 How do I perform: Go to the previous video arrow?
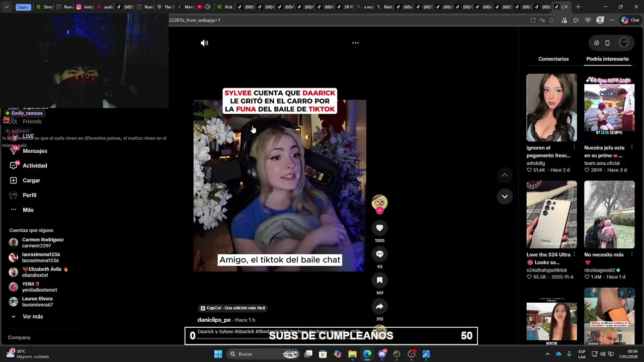click(505, 175)
